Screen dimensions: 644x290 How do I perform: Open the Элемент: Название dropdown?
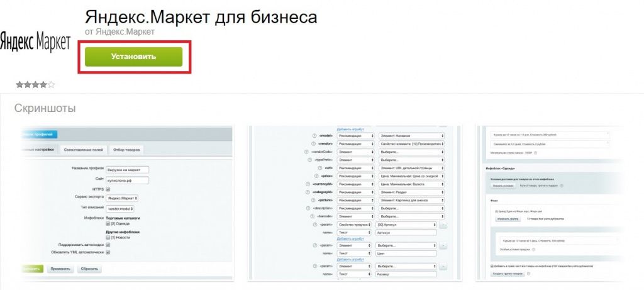(x=410, y=135)
